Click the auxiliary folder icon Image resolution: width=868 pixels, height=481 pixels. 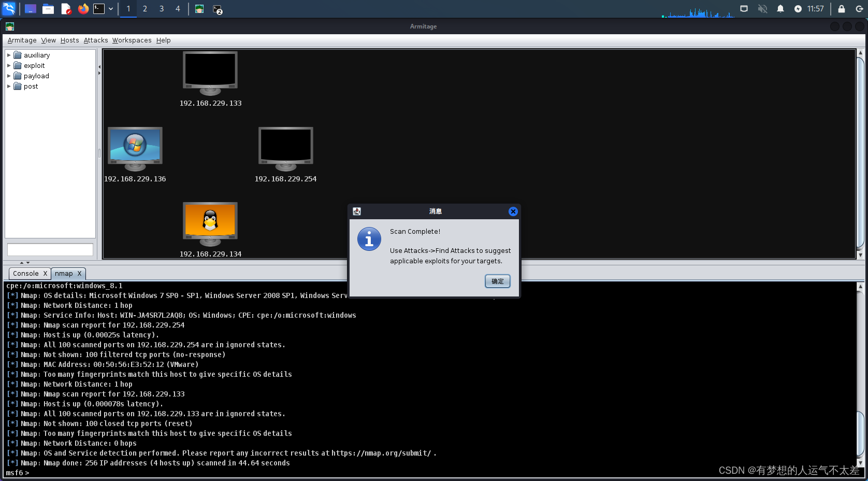pos(18,55)
